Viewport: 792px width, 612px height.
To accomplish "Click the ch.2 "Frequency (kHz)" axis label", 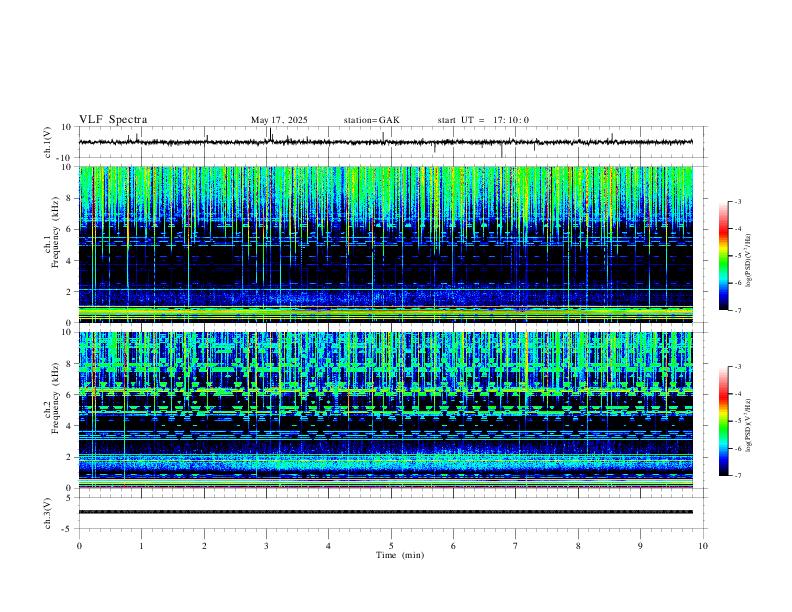I will pyautogui.click(x=55, y=398).
